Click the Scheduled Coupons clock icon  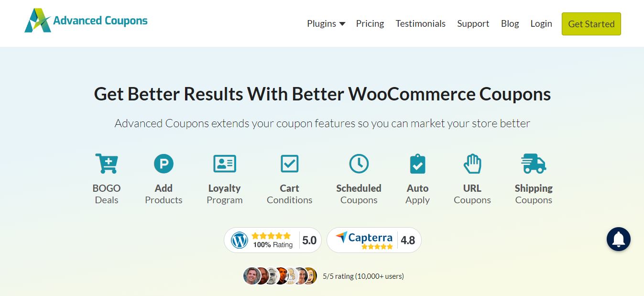(x=359, y=163)
